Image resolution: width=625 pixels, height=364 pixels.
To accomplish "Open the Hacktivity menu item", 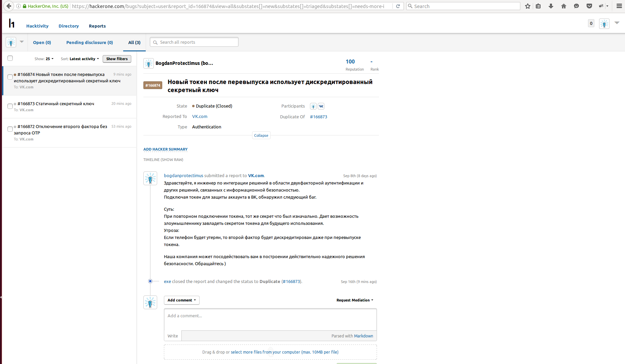I will click(x=37, y=26).
